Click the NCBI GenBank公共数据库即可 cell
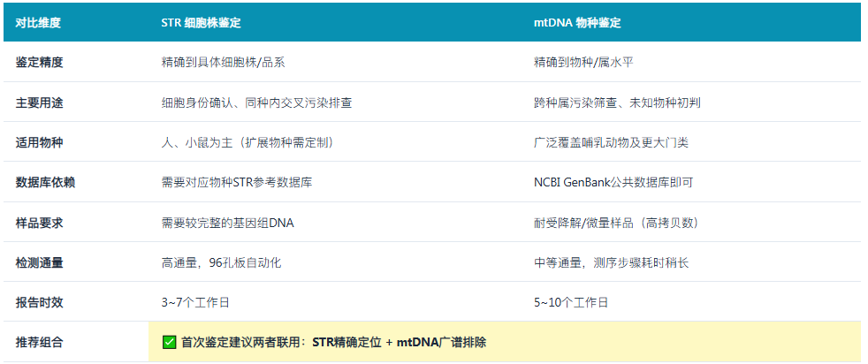868x364 pixels. click(613, 183)
